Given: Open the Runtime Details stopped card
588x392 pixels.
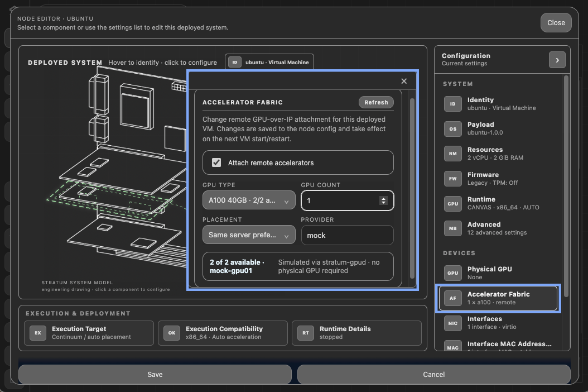Looking at the screenshot, I should coord(356,333).
